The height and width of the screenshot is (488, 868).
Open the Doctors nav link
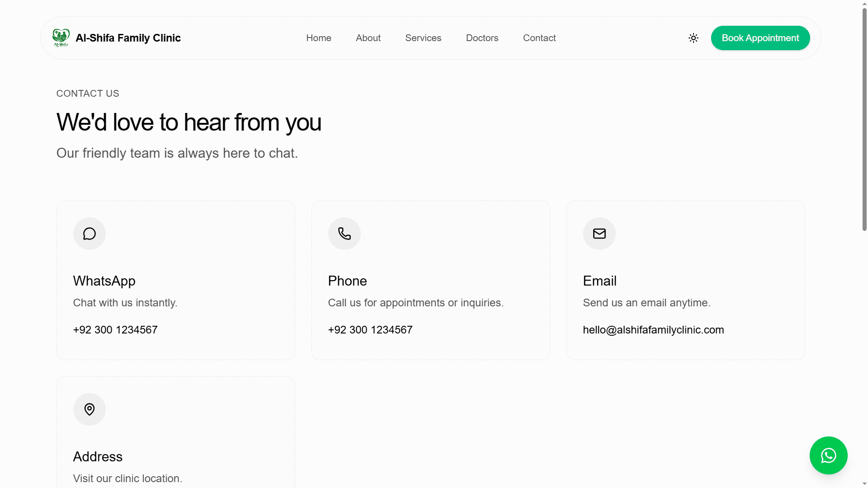point(482,38)
